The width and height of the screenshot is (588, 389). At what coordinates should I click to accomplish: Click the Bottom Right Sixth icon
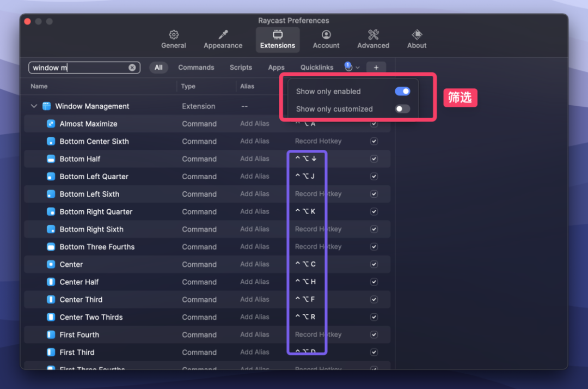click(51, 229)
